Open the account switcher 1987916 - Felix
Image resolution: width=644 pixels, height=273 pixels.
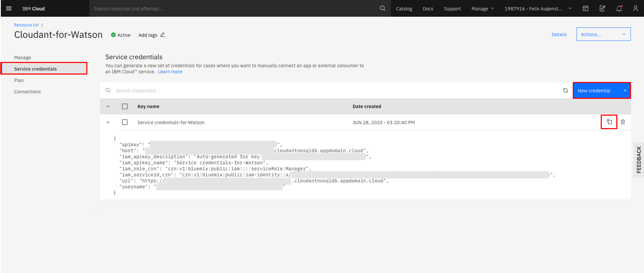click(x=538, y=8)
